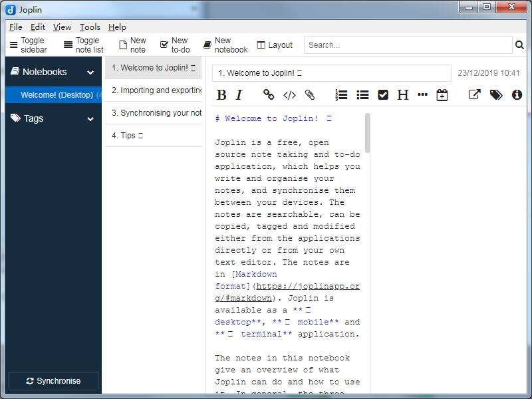Open the note tags editor icon
Screen dimensions: 532x399
click(496, 95)
